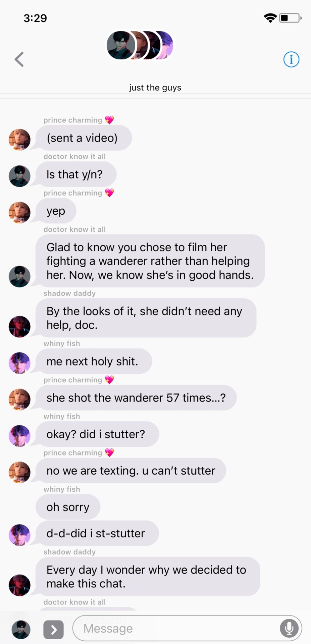This screenshot has width=311, height=644.
Task: Open the group avatars cluster at top
Action: (x=140, y=45)
